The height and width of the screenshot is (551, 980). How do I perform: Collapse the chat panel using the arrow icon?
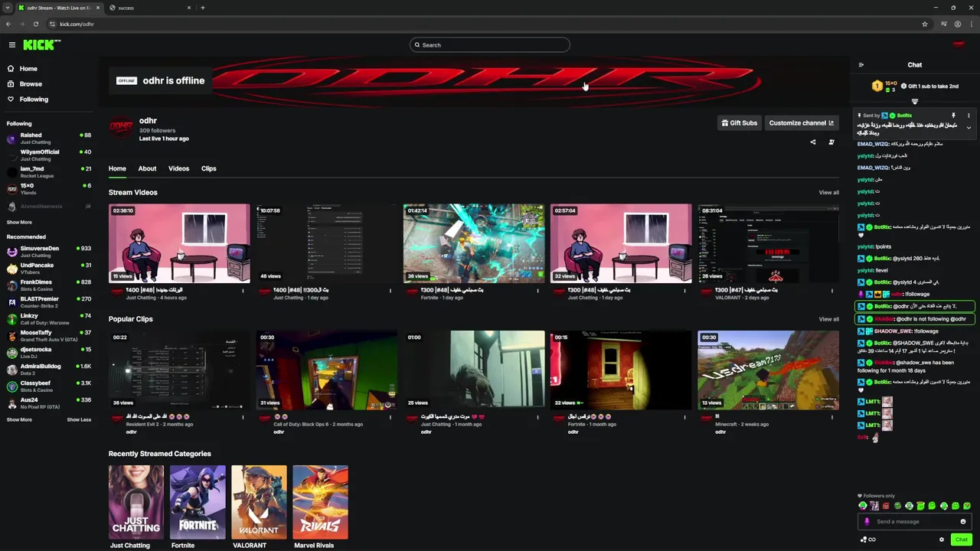861,65
